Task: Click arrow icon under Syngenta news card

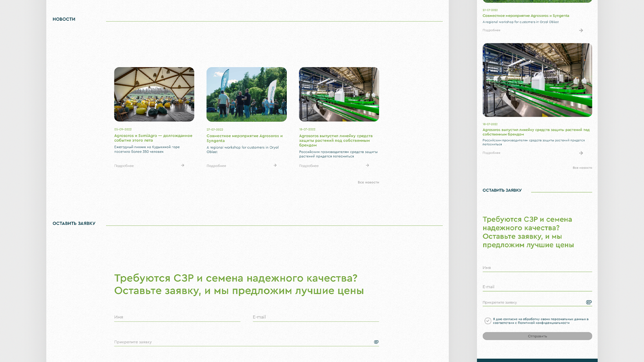Action: tap(275, 165)
